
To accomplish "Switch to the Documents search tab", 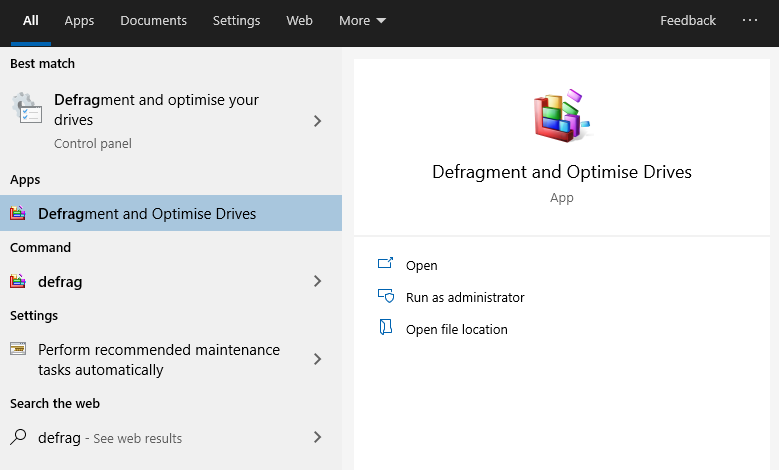I will click(153, 20).
